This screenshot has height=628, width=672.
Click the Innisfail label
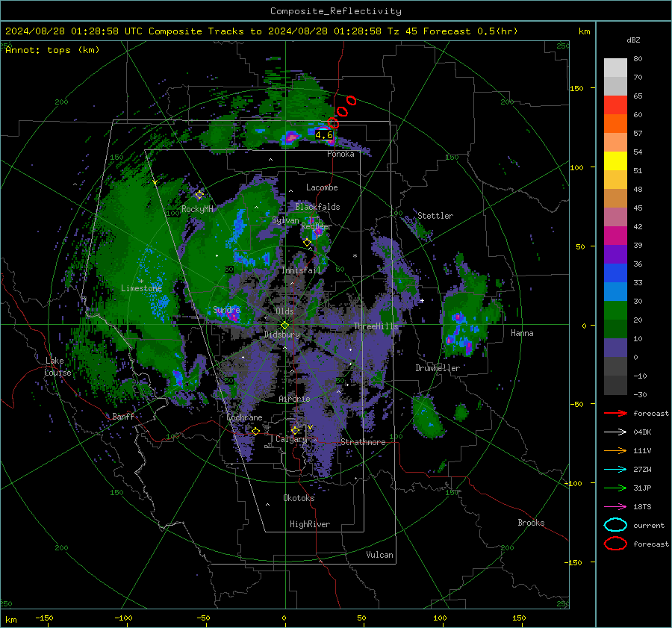[x=301, y=270]
